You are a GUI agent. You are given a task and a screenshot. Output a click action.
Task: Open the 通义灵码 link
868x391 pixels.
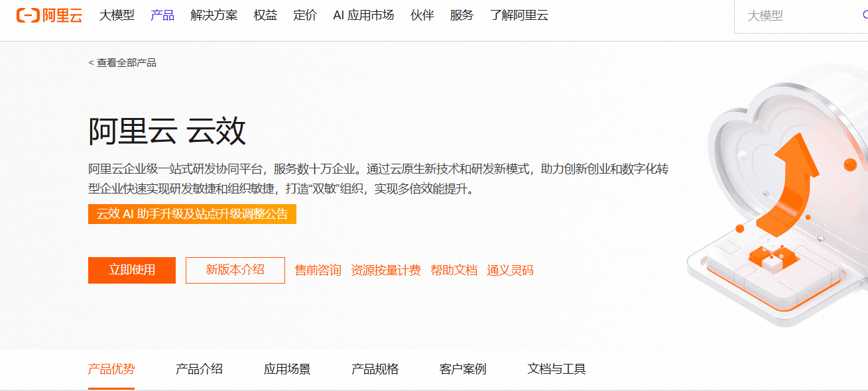[x=510, y=270]
